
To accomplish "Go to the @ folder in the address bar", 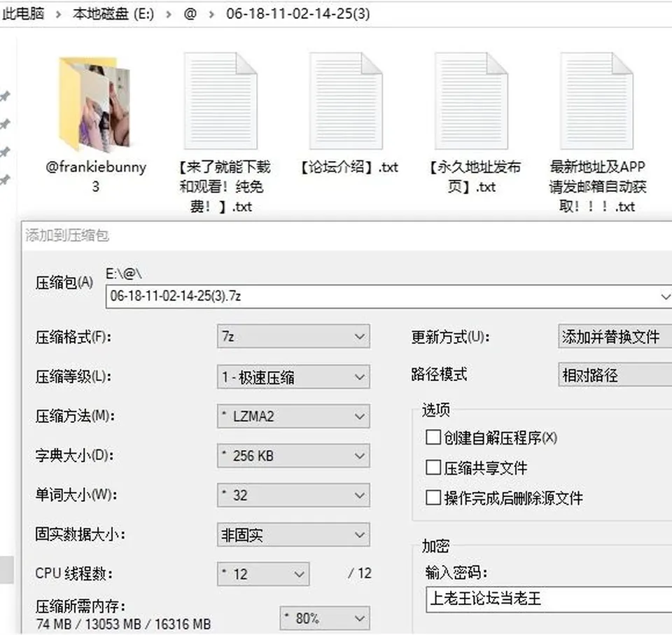I will tap(190, 14).
